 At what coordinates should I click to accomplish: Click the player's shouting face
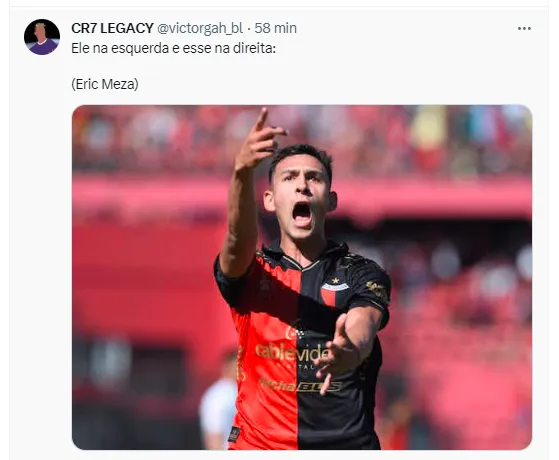[301, 196]
